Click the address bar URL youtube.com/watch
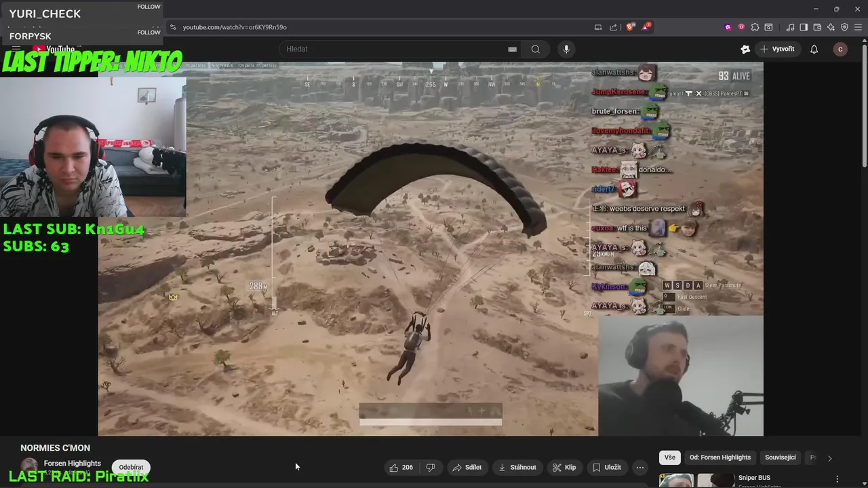Image resolution: width=868 pixels, height=488 pixels. (x=235, y=27)
